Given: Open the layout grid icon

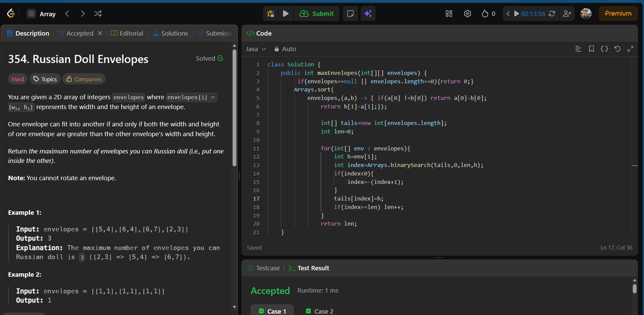Looking at the screenshot, I should pos(449,14).
